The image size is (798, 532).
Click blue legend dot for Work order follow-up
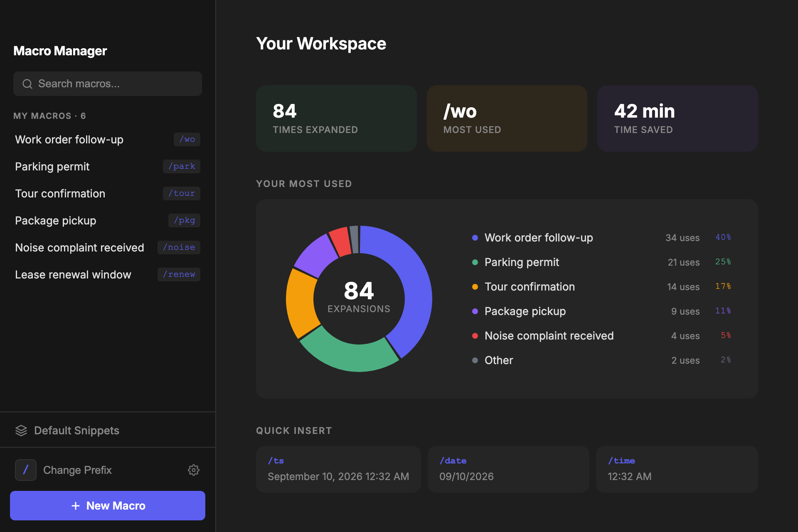coord(475,238)
